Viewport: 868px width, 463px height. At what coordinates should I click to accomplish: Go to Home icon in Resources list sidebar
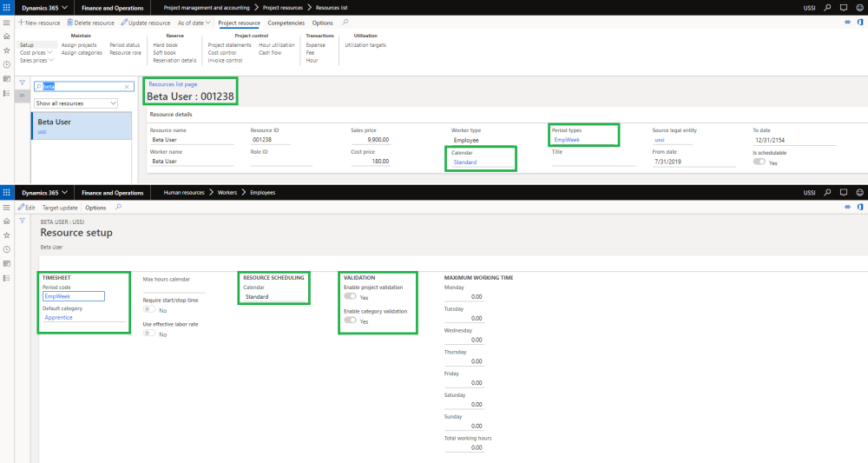[7, 36]
